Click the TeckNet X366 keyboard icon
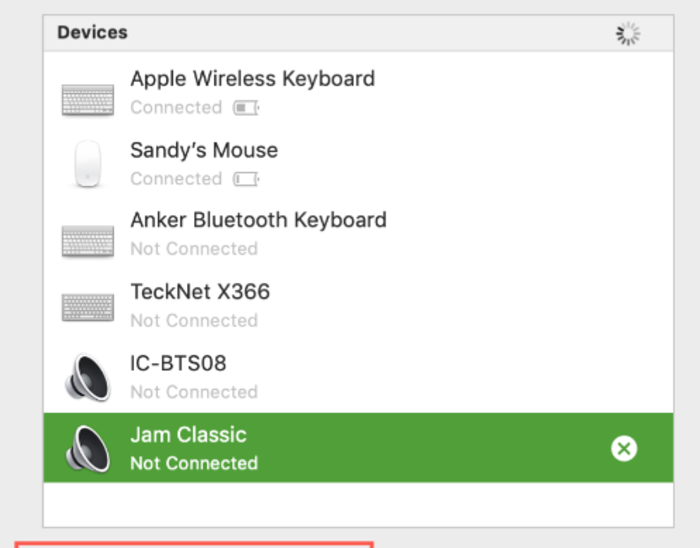 (88, 307)
